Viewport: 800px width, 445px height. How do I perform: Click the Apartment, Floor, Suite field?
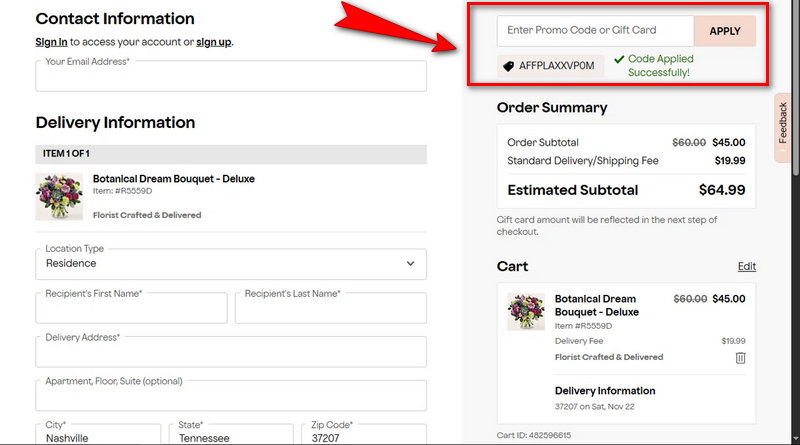point(230,395)
